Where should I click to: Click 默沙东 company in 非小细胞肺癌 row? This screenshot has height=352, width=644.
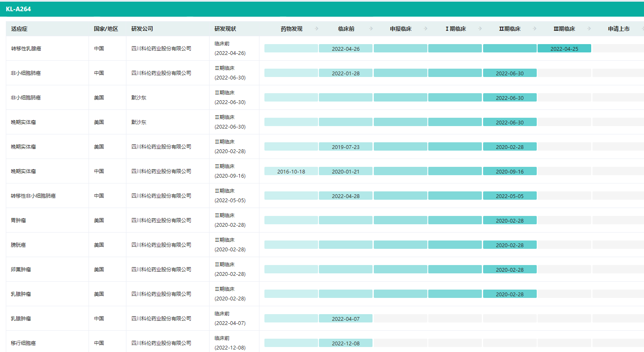point(139,98)
